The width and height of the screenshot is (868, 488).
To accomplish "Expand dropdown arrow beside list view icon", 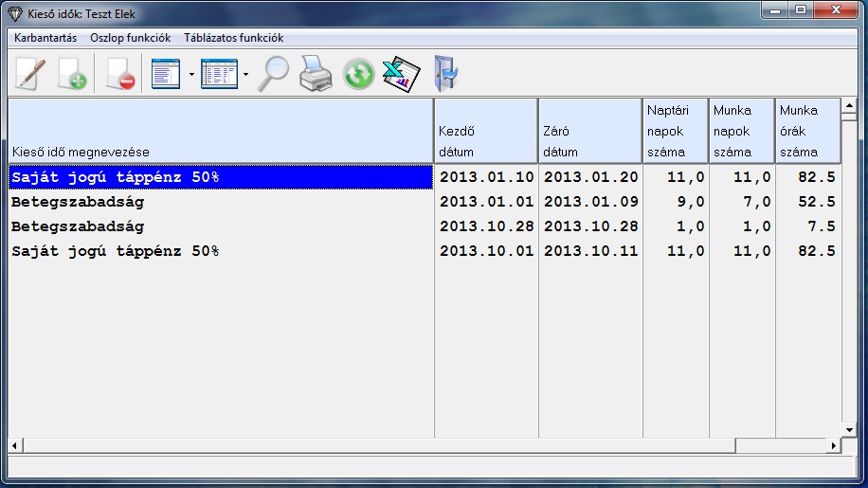I will tap(191, 74).
